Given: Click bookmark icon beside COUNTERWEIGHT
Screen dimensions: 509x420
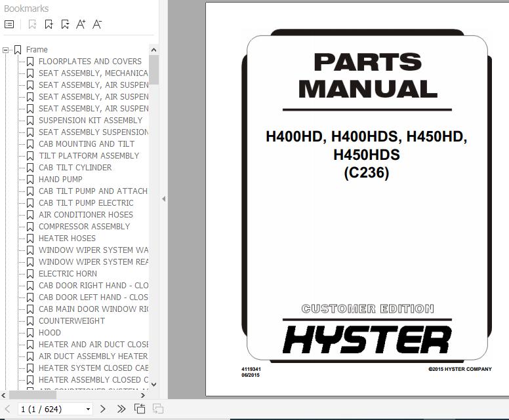Looking at the screenshot, I should 30,321.
